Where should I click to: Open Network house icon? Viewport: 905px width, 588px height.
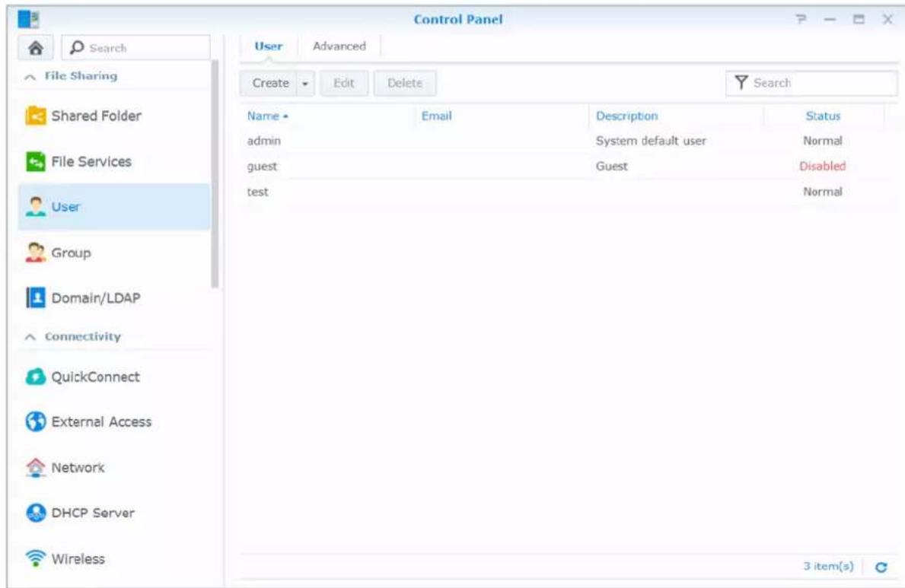[x=35, y=467]
